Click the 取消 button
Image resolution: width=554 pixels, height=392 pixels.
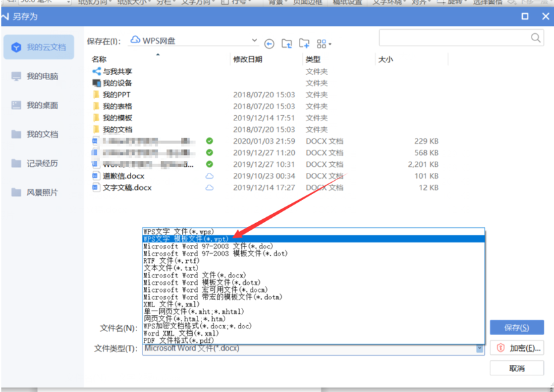point(516,368)
